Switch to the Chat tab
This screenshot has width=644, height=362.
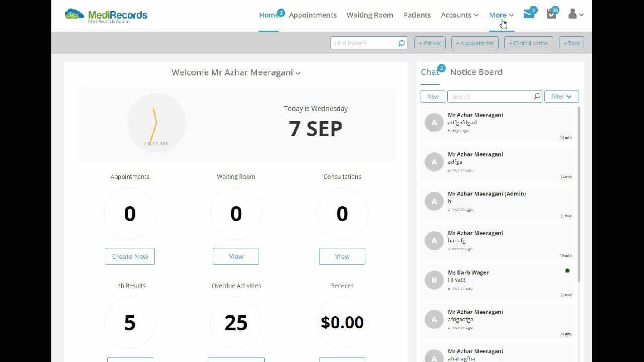click(x=430, y=72)
